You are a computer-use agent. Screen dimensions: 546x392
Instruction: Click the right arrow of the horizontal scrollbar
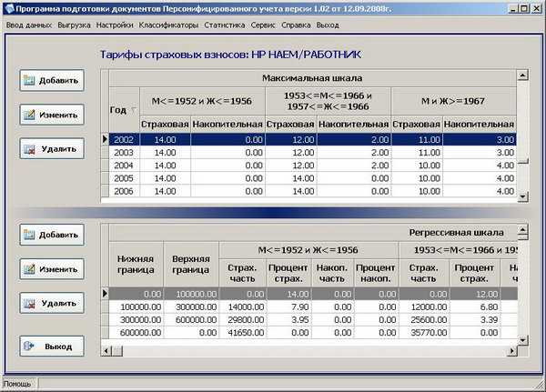(511, 351)
